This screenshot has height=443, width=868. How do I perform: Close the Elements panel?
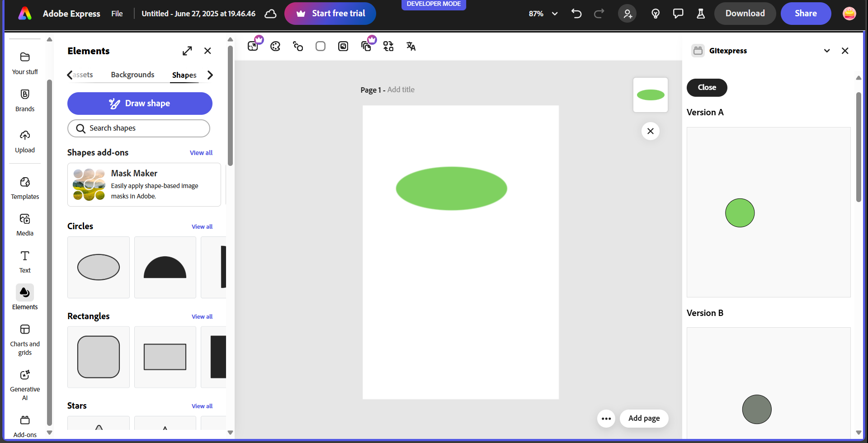pyautogui.click(x=208, y=51)
